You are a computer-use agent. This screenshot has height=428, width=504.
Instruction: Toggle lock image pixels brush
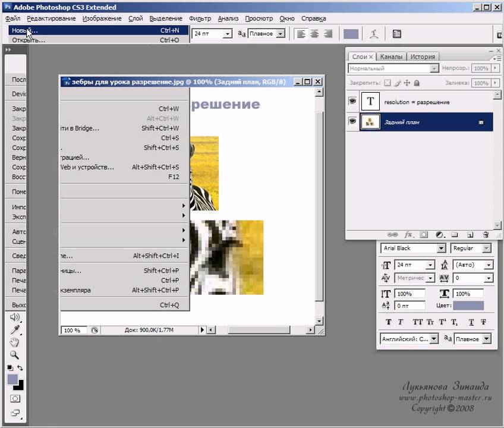(398, 83)
